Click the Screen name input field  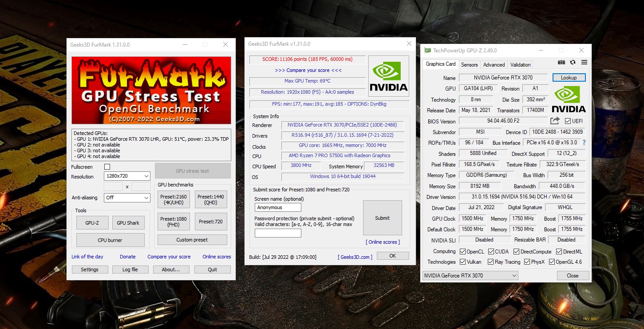[x=278, y=207]
